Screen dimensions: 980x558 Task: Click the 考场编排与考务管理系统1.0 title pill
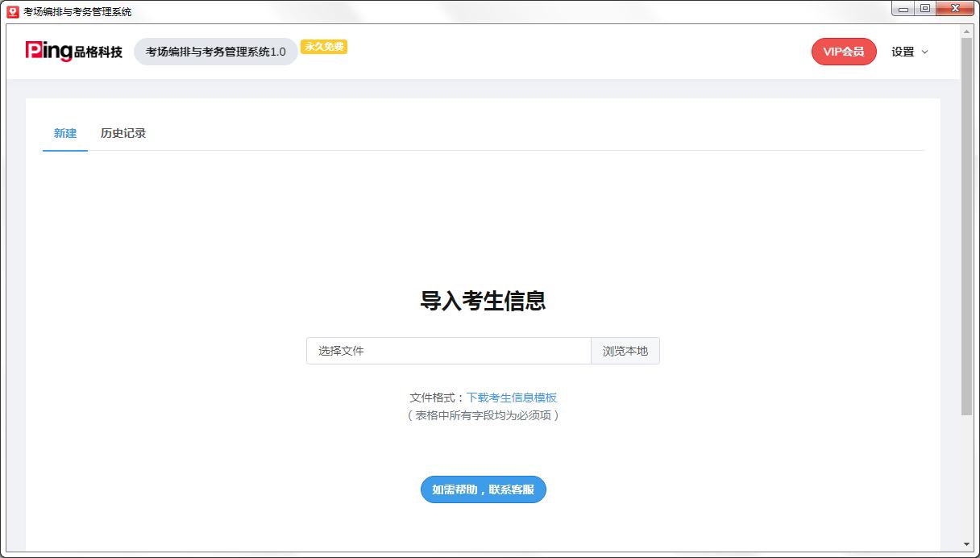(x=216, y=52)
